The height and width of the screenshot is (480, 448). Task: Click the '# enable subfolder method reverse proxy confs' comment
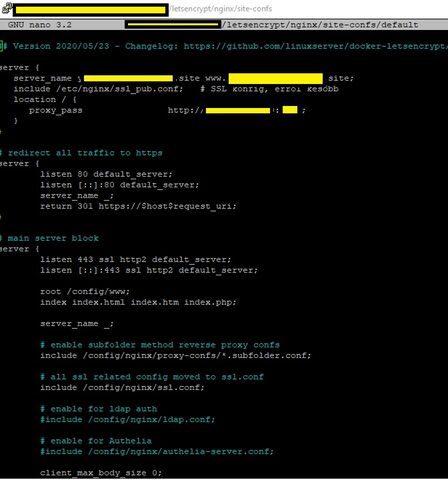[160, 345]
